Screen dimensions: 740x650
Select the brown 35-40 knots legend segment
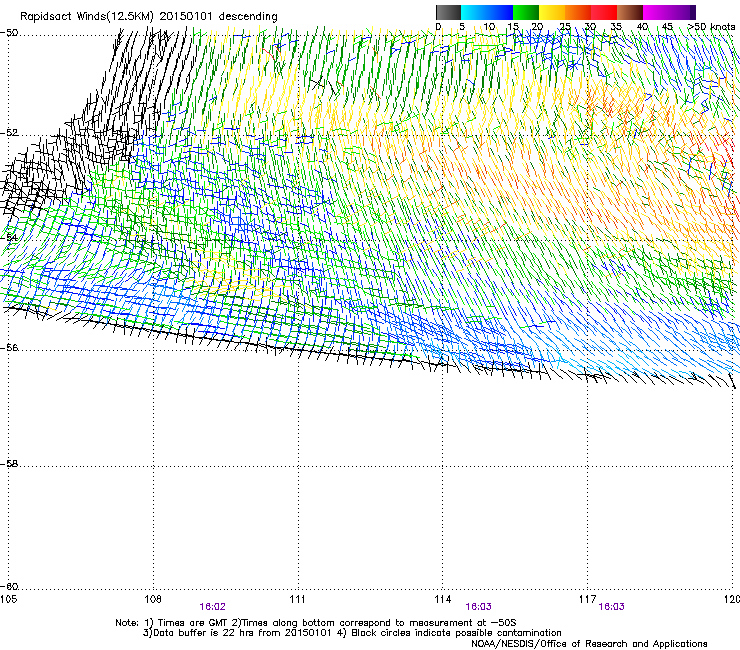pos(630,12)
